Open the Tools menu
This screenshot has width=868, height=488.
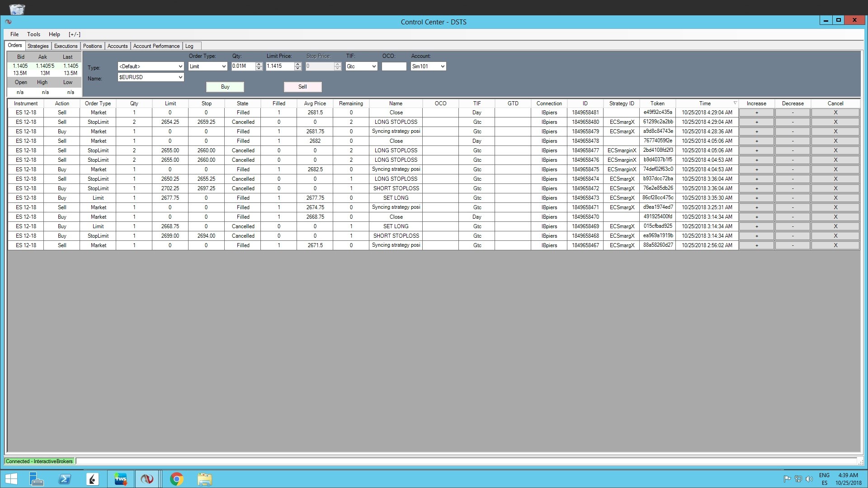pyautogui.click(x=33, y=34)
